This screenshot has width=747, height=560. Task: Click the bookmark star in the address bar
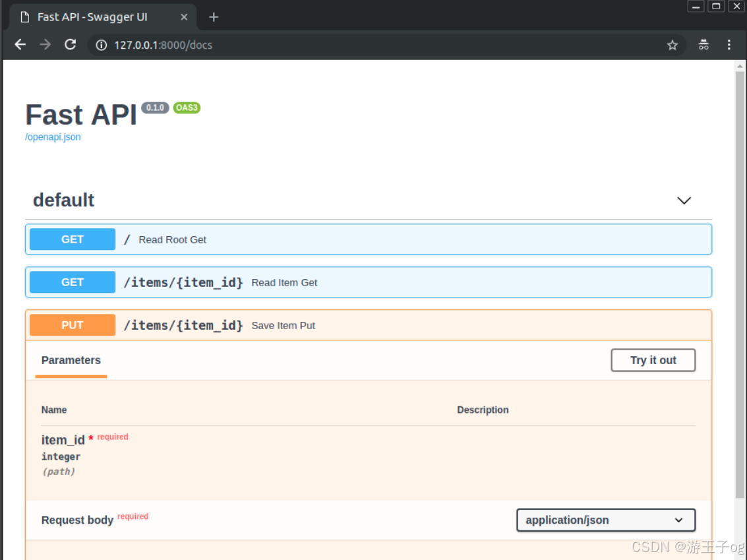(672, 45)
